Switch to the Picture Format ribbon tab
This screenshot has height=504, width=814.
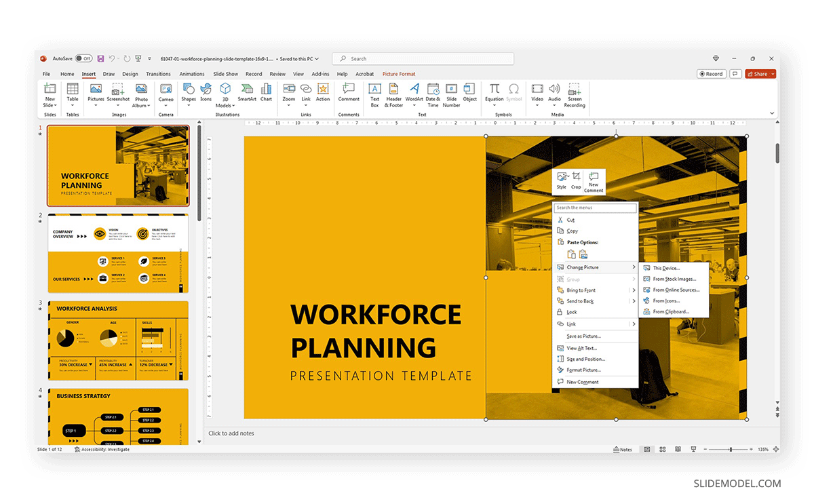click(x=399, y=73)
